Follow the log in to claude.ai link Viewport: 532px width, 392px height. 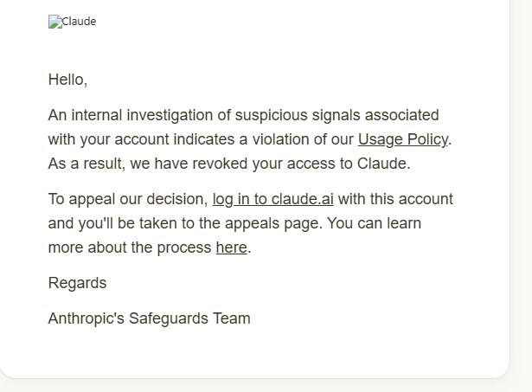(272, 199)
